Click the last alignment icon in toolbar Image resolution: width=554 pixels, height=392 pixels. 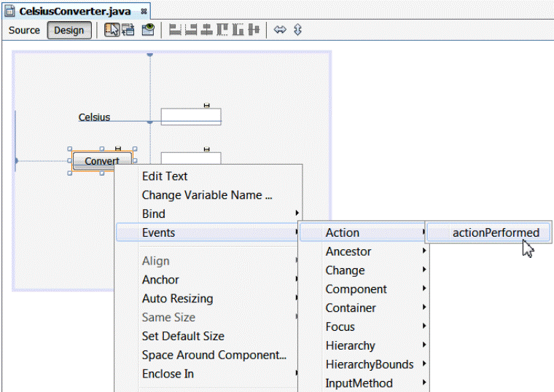tap(254, 30)
